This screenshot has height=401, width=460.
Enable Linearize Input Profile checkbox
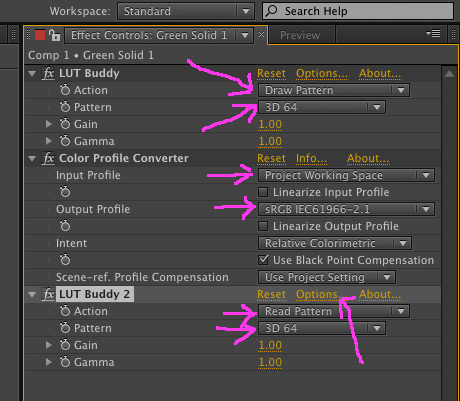point(263,192)
